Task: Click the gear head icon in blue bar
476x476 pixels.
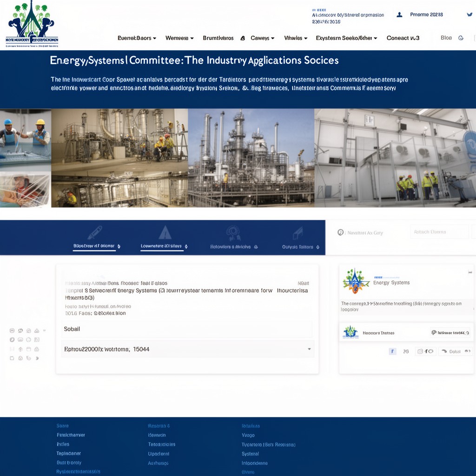Action: (x=233, y=233)
